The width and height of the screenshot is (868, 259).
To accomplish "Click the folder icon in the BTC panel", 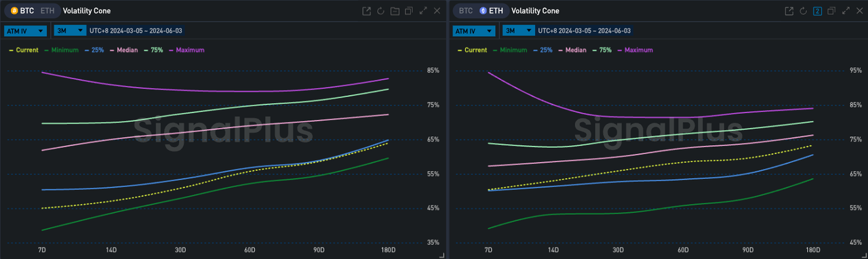I will 395,11.
